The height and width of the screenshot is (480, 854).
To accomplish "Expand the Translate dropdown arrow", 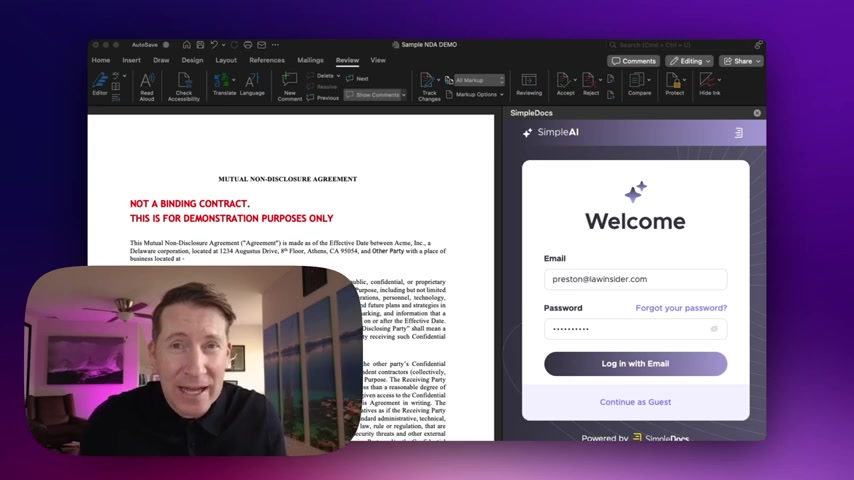I will [234, 80].
